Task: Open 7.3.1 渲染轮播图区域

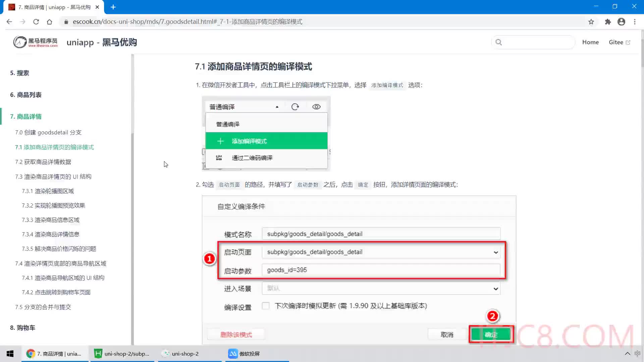Action: click(48, 191)
